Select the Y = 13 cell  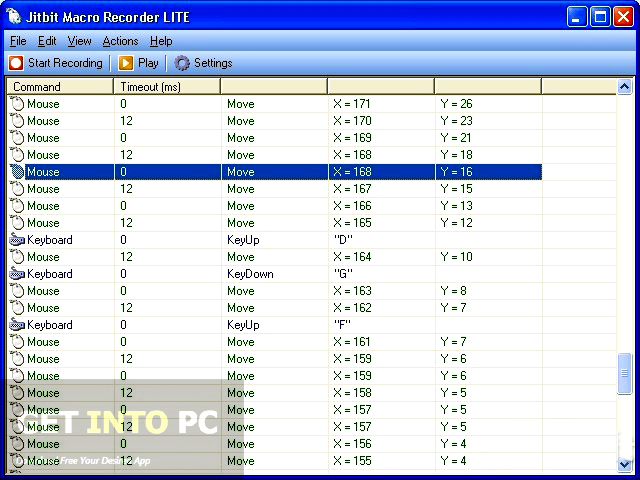[x=456, y=206]
